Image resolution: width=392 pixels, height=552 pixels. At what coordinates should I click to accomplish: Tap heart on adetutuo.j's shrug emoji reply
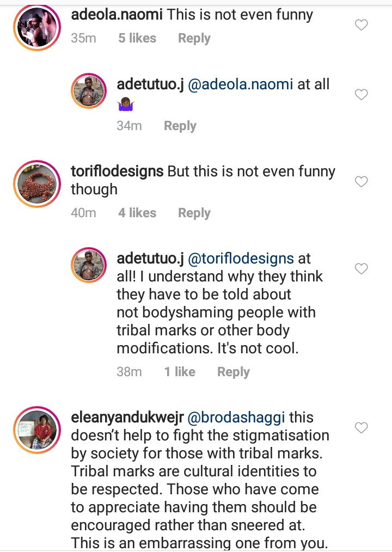[361, 95]
